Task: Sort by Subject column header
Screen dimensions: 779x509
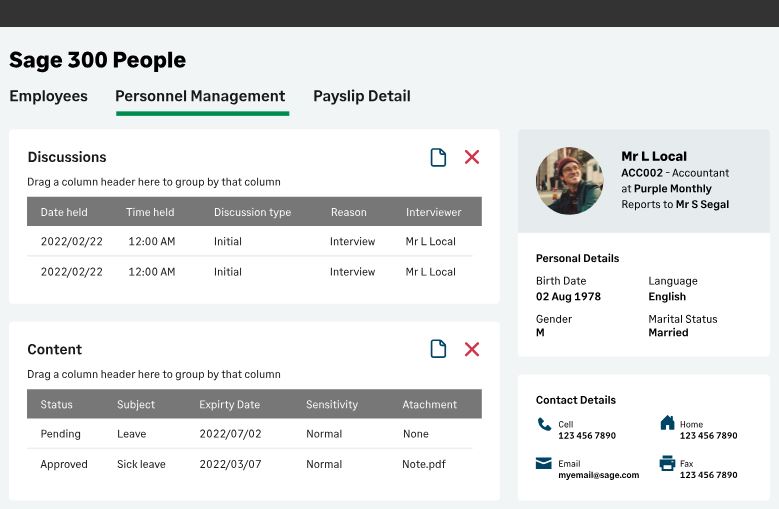Action: point(136,404)
